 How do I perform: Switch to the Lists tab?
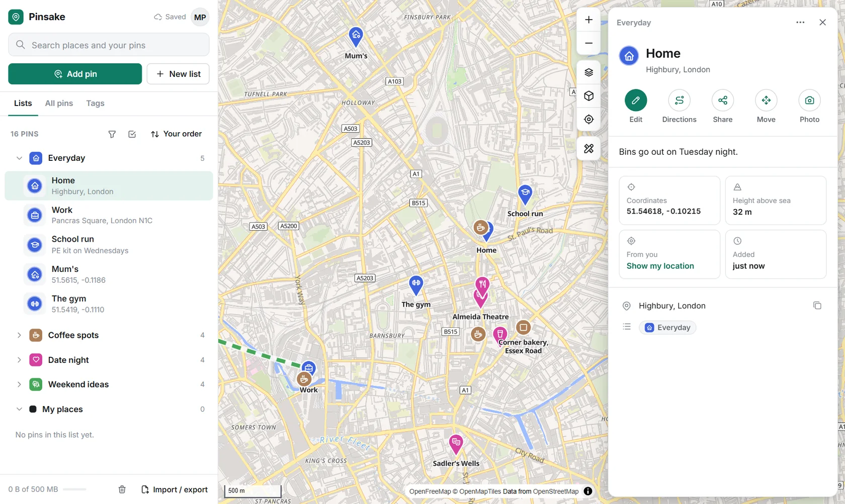(x=23, y=104)
